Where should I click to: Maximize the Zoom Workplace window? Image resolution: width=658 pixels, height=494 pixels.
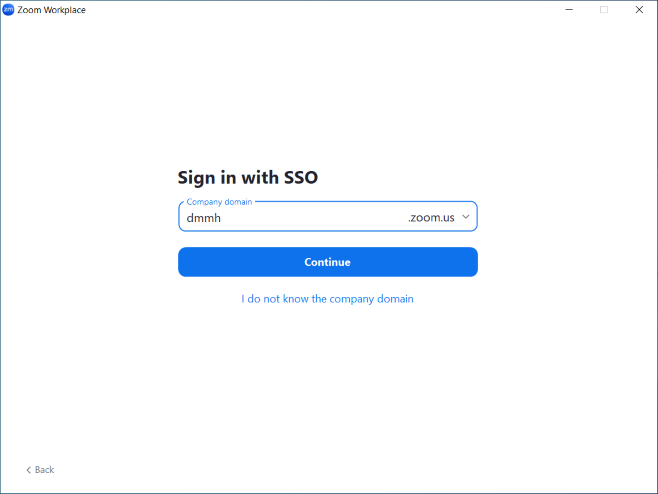(604, 9)
